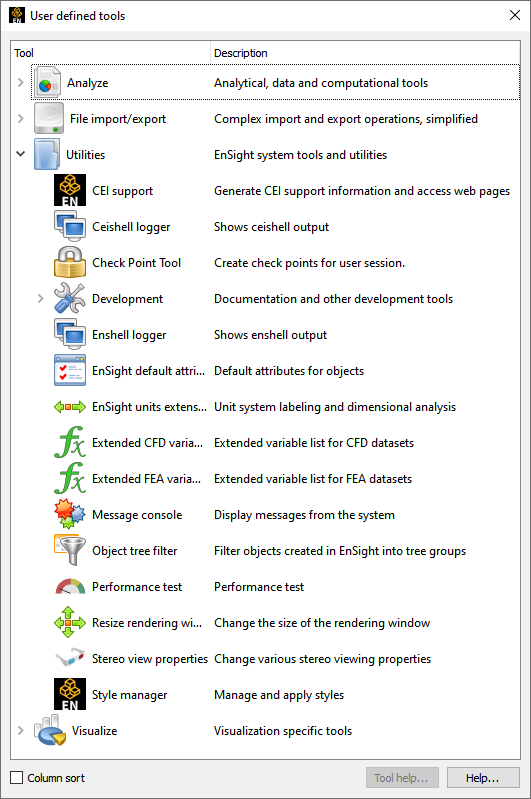
Task: Collapse the Utilities tool group
Action: click(20, 153)
